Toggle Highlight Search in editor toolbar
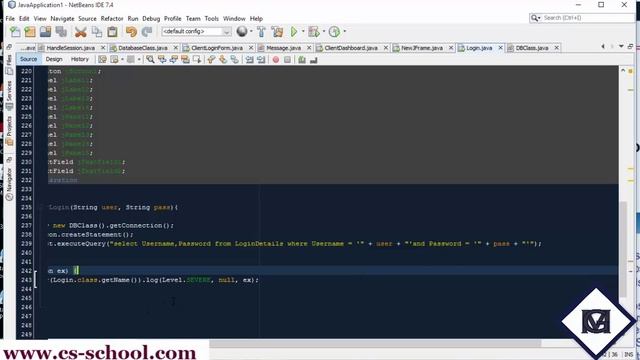The image size is (640, 360). pos(185,60)
